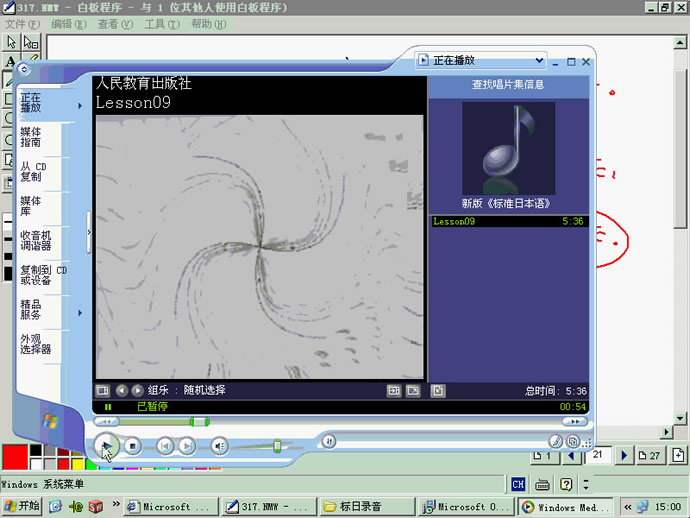Click whiteboard vertical scrollbar up arrow
This screenshot has width=690, height=518.
[680, 43]
